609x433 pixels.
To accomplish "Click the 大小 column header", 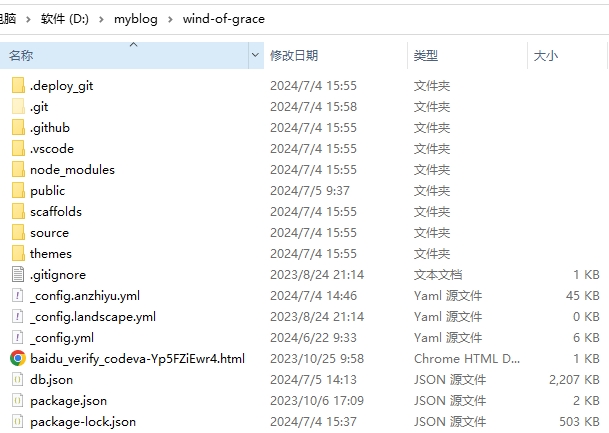I will (x=546, y=56).
